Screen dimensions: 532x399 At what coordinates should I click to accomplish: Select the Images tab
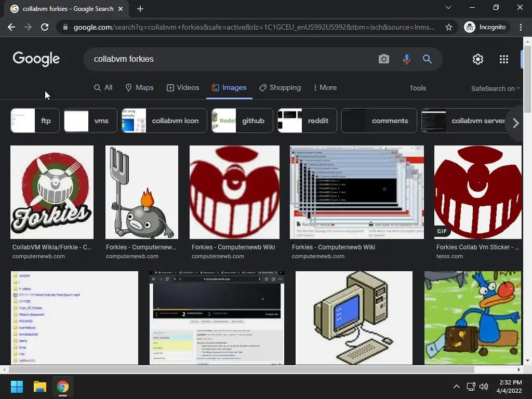[229, 87]
